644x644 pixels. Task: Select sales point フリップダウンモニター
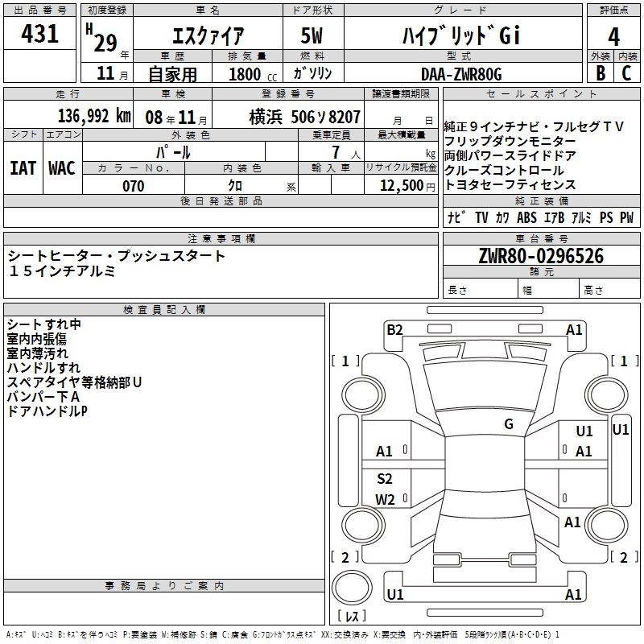pos(510,142)
